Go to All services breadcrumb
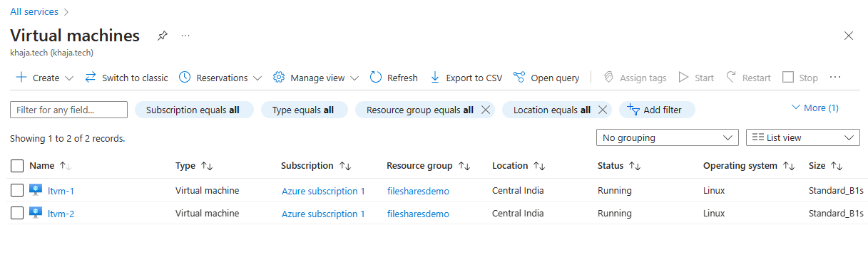 click(35, 12)
